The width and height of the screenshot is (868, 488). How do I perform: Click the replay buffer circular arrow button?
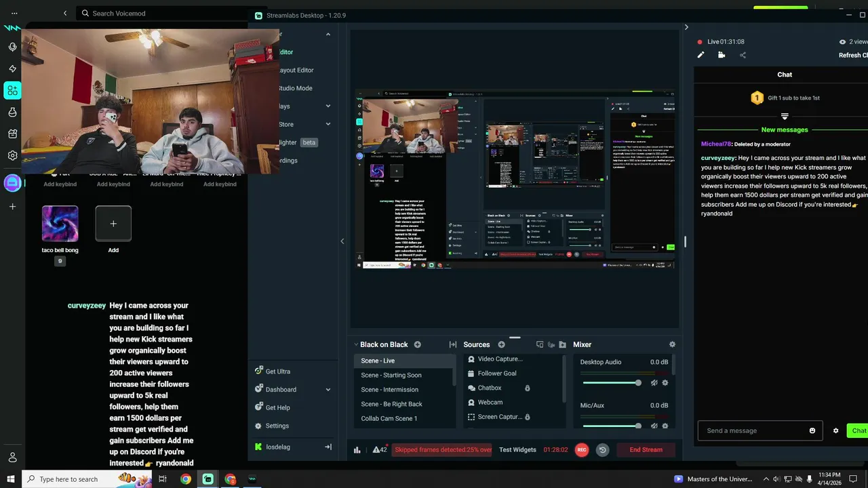tap(602, 449)
